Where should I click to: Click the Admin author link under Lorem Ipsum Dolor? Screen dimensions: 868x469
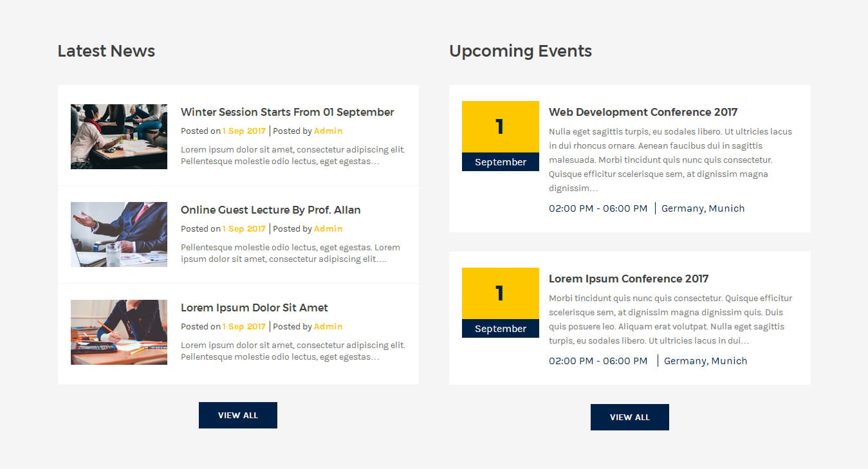(328, 326)
